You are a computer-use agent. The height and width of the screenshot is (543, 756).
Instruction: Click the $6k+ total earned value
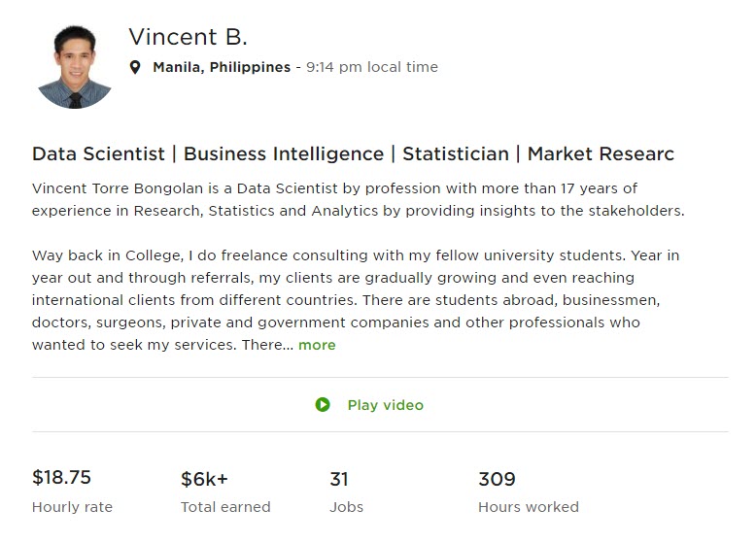click(204, 480)
